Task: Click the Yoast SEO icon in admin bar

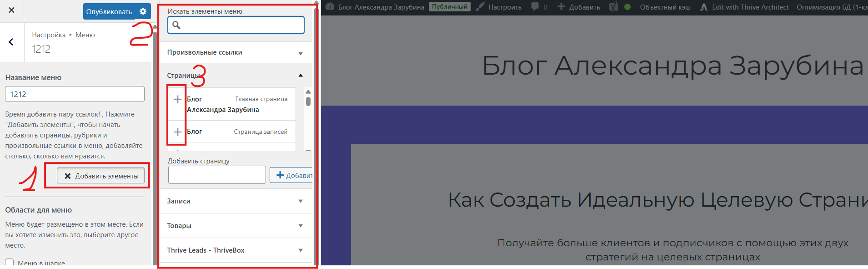Action: click(x=613, y=7)
